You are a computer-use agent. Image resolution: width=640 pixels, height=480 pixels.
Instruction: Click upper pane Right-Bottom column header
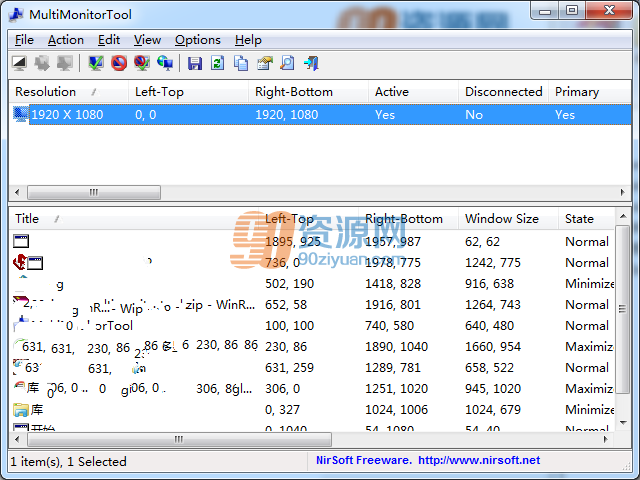(309, 92)
